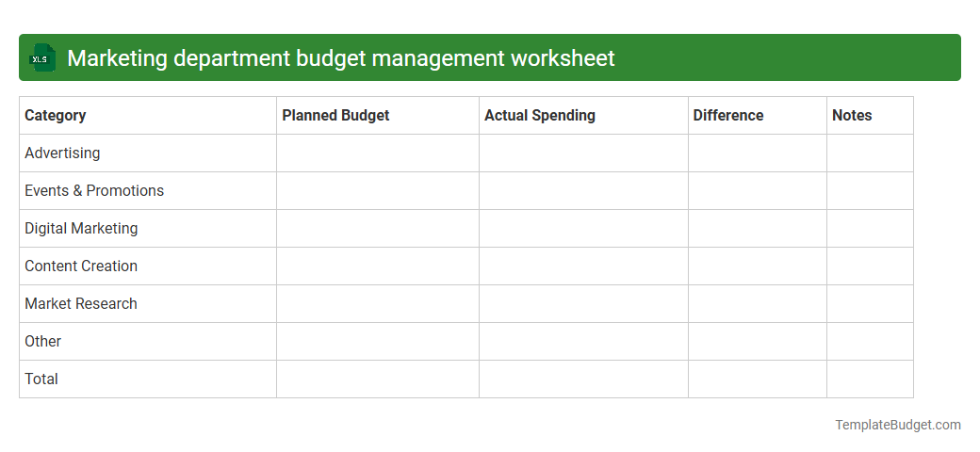Screen dimensions: 980x452
Task: Click Difference cell for Advertising
Action: [758, 153]
